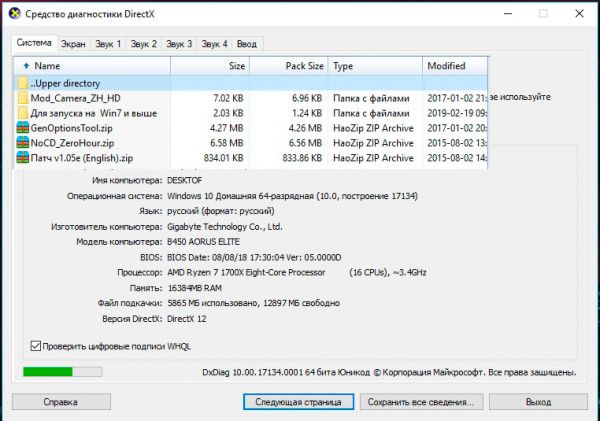
Task: Click the Windows 10 Домашняя operating system value
Action: point(292,196)
